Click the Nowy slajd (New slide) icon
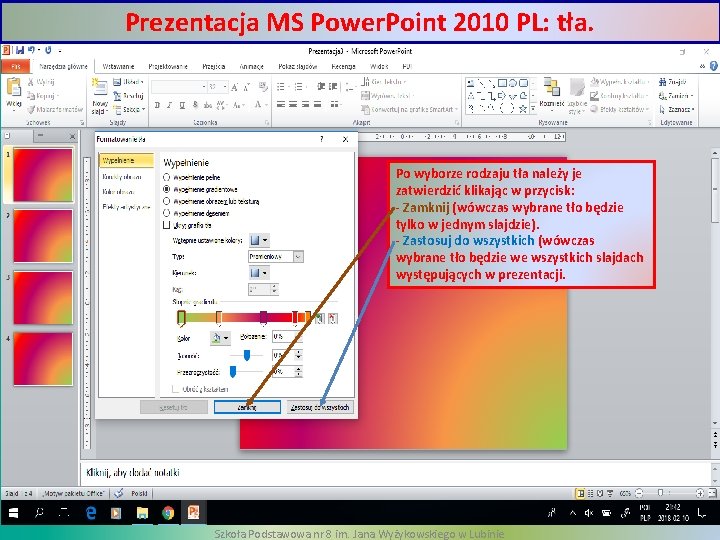 click(99, 88)
